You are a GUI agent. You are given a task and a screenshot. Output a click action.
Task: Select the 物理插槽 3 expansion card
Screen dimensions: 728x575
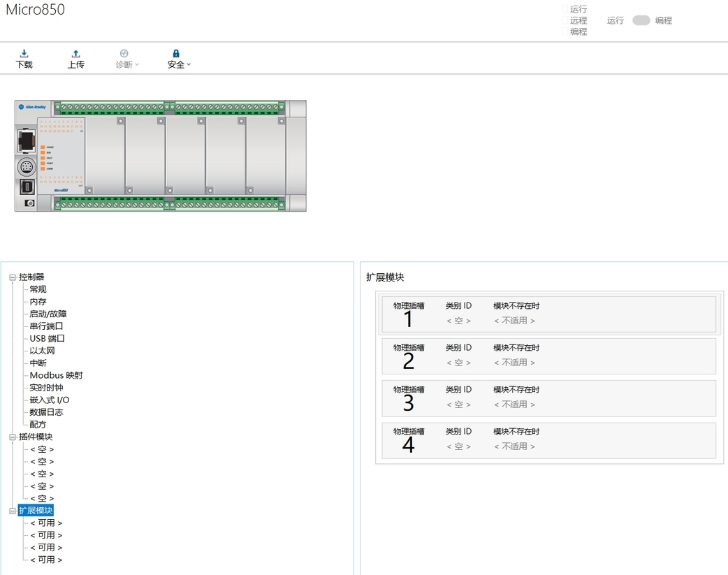coord(548,398)
